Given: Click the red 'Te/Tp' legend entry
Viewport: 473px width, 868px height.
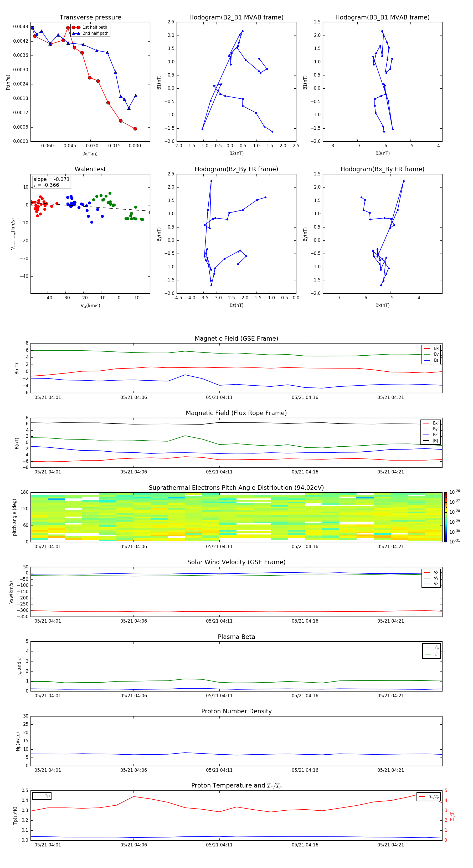Looking at the screenshot, I should point(429,797).
